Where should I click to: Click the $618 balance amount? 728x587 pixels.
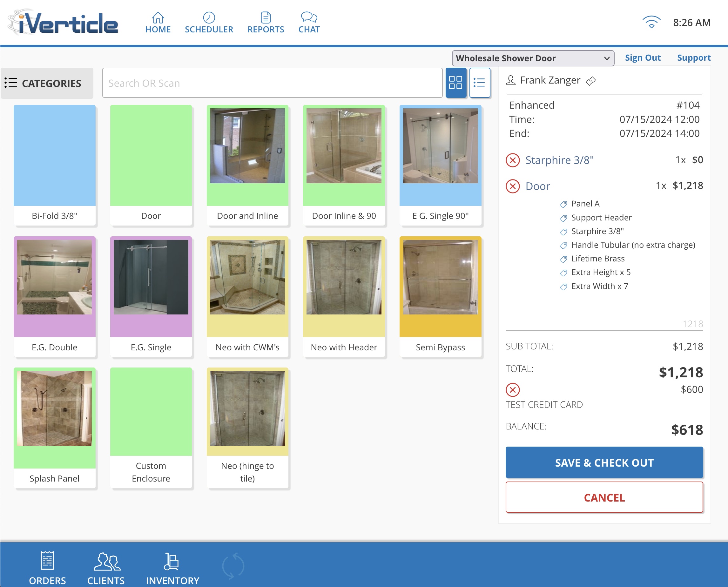(x=687, y=430)
